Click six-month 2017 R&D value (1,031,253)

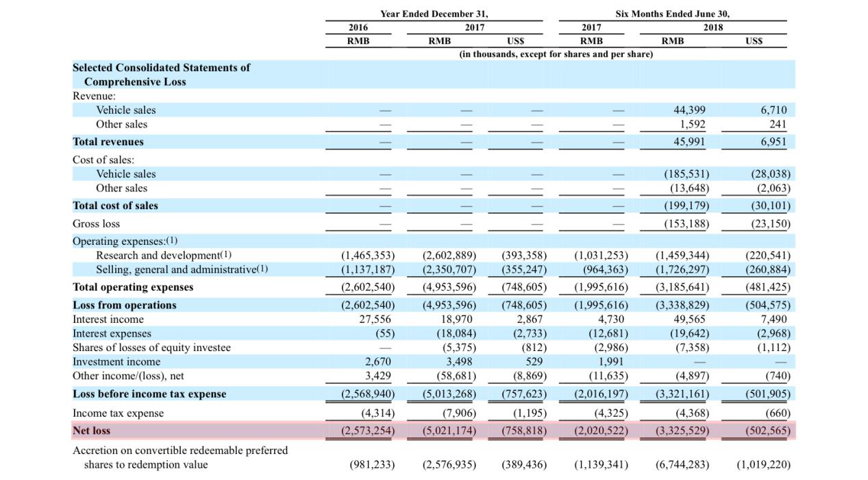[x=602, y=255]
